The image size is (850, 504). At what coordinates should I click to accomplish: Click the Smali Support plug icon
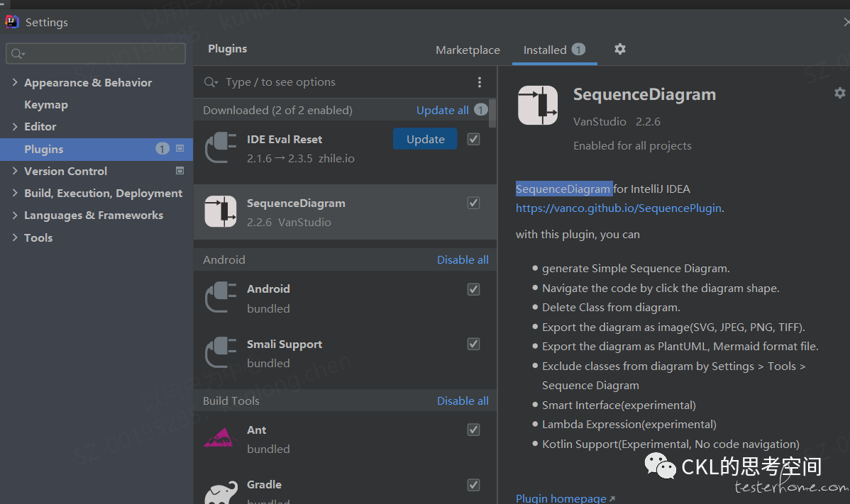[x=221, y=352]
